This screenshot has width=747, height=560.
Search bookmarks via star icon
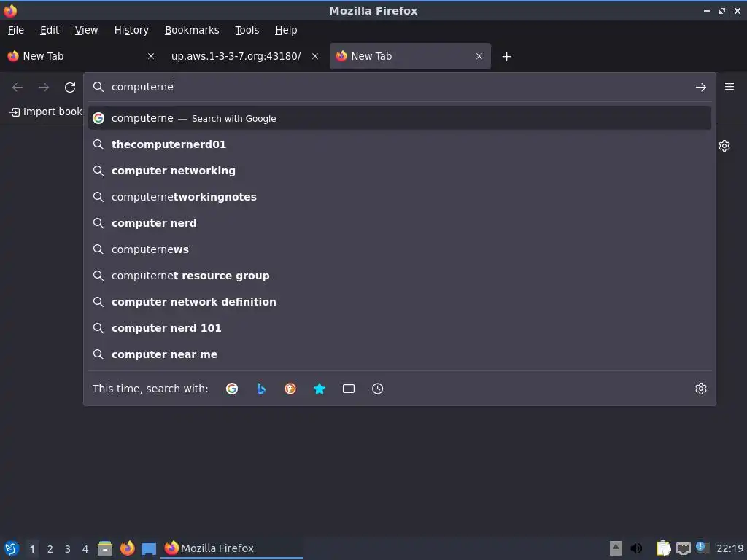320,389
